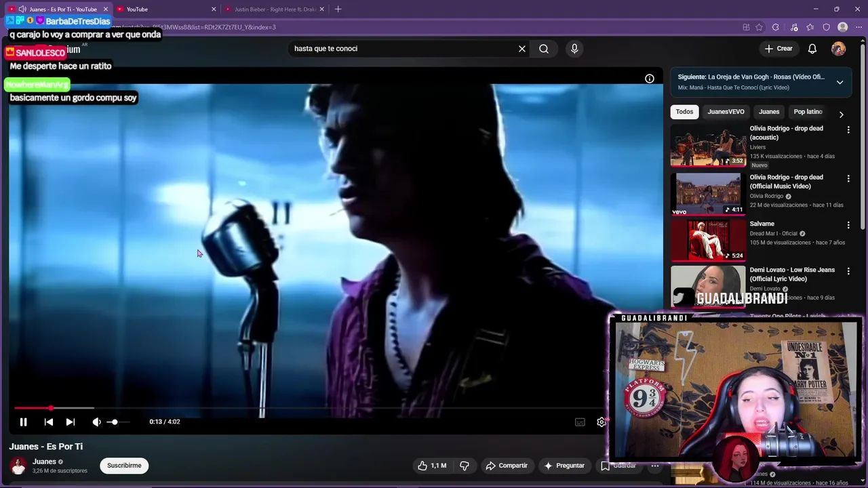Viewport: 868px width, 488px height.
Task: Skip back to the previous video
Action: coord(49,422)
